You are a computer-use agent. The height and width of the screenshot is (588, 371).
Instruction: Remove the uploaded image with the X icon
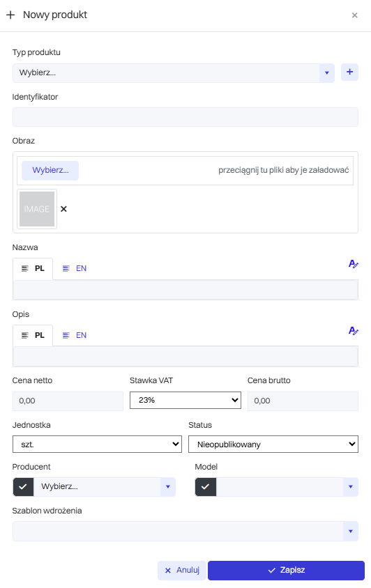[x=64, y=209]
